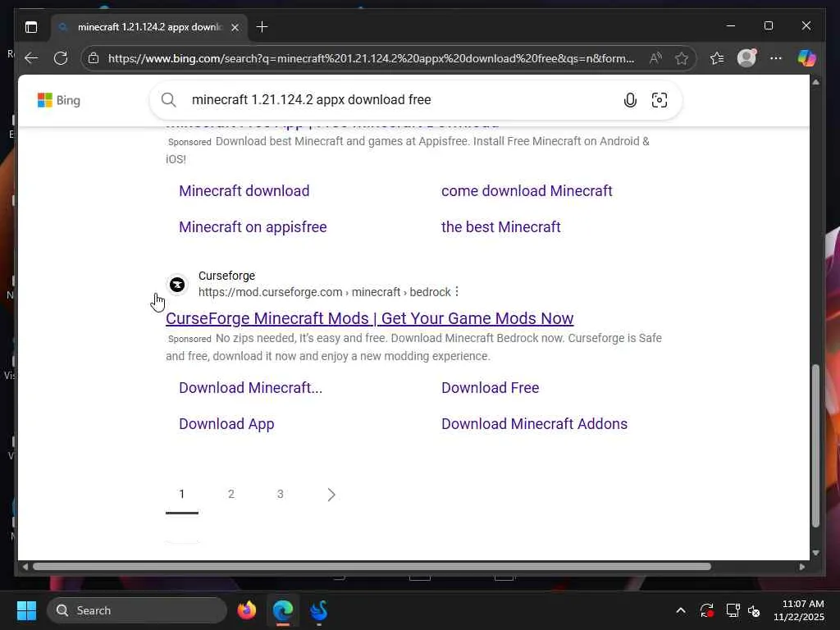Click the address bar URL
This screenshot has height=630, width=840.
[371, 58]
